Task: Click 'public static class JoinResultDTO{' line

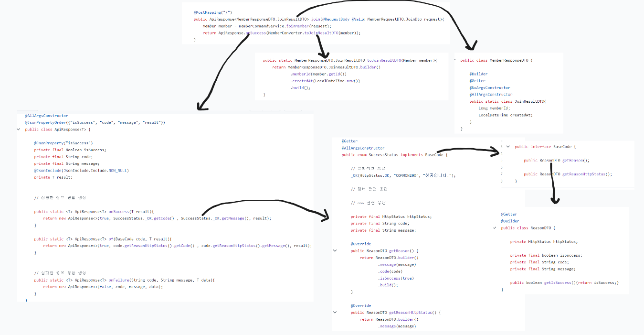Action: click(x=507, y=101)
